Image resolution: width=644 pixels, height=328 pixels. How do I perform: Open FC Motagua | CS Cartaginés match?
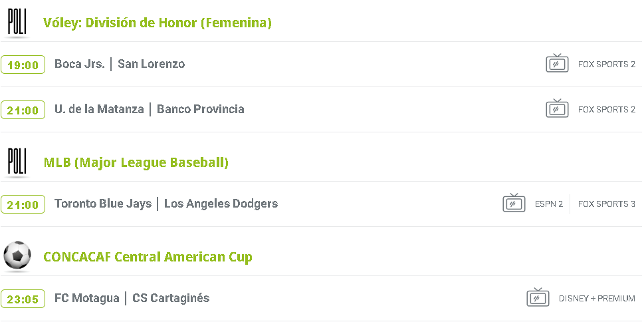tap(132, 298)
